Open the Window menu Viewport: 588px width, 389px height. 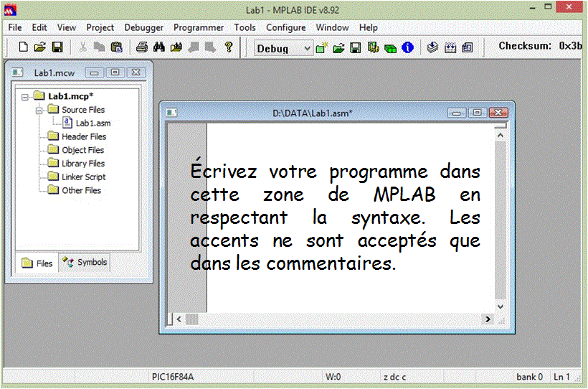click(x=332, y=27)
